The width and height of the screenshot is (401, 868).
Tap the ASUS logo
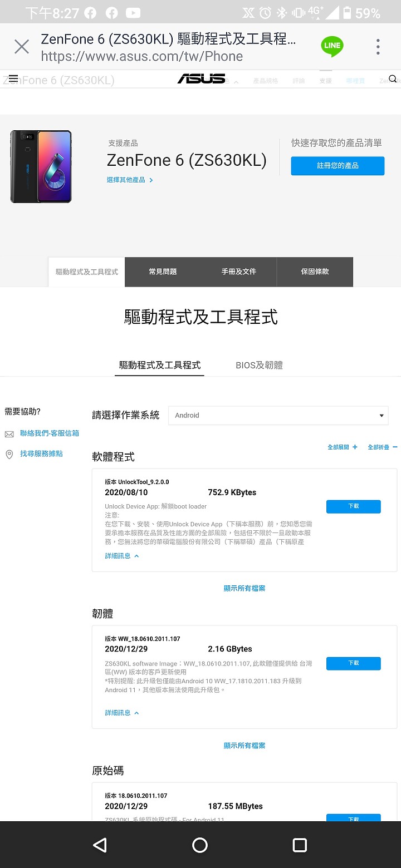tap(201, 79)
